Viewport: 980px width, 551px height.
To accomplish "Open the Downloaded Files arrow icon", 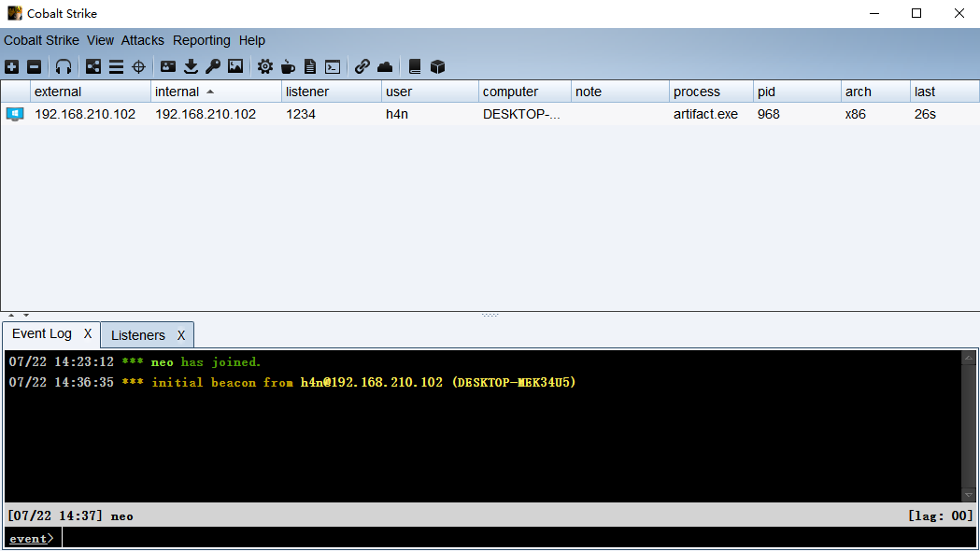I will (x=191, y=67).
